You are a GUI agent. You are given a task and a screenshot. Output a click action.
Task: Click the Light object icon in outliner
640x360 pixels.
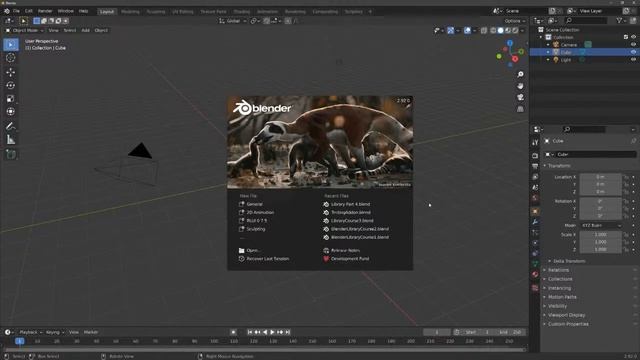pos(556,60)
